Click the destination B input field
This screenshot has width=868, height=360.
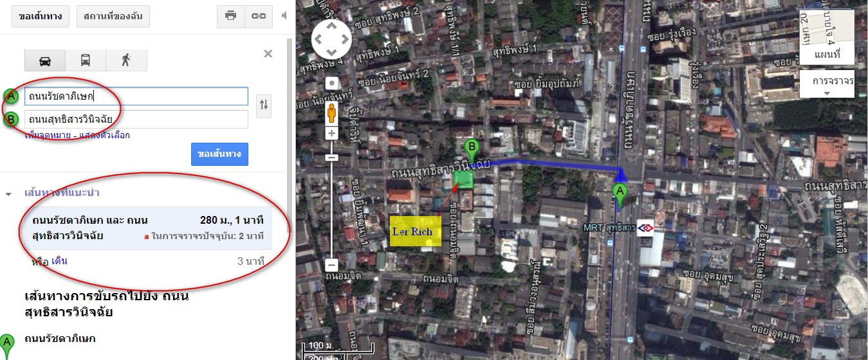click(136, 119)
